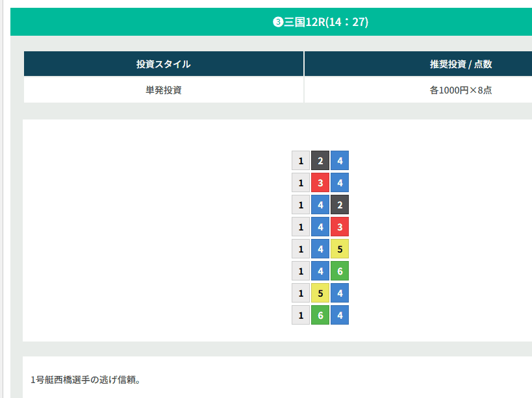Image resolution: width=532 pixels, height=398 pixels.
Task: Select the 各1000円×8点 cell
Action: click(x=461, y=90)
